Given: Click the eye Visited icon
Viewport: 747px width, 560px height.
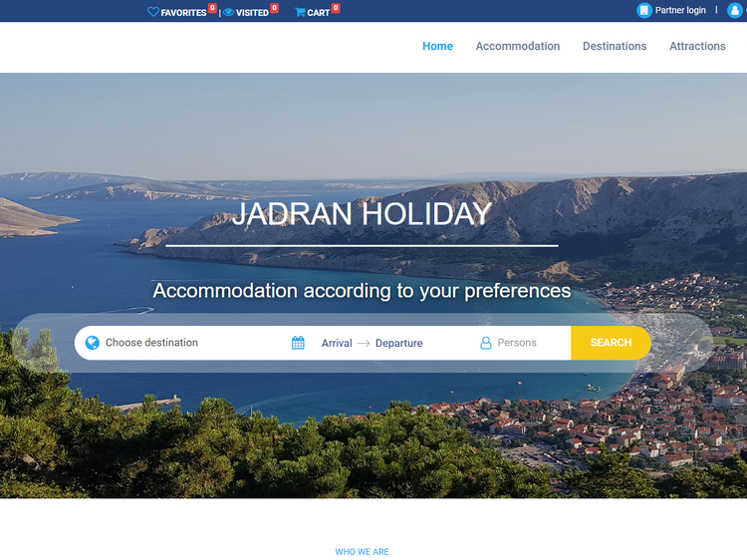Looking at the screenshot, I should tap(228, 12).
